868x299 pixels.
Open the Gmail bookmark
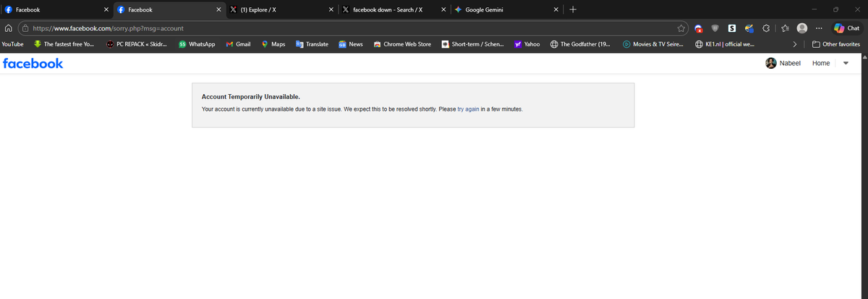point(238,44)
